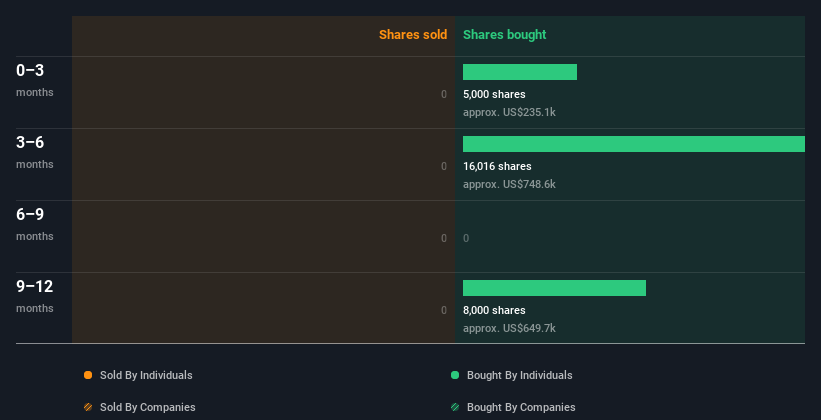Image resolution: width=821 pixels, height=420 pixels.
Task: Click the 6–9 months bought zero value
Action: point(466,238)
